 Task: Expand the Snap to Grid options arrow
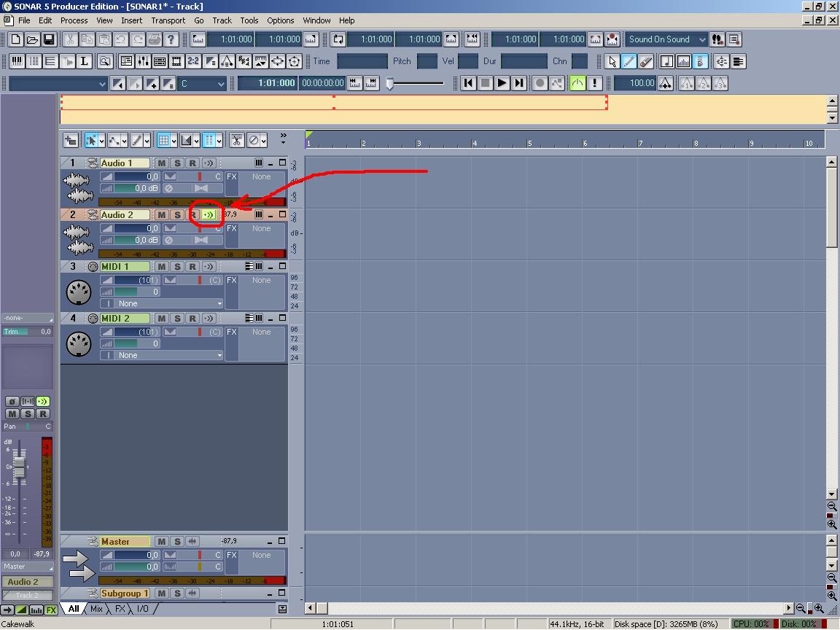click(x=174, y=141)
